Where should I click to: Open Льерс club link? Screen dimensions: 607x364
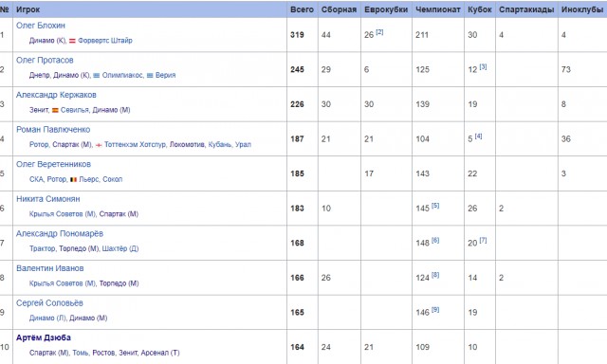[89, 179]
